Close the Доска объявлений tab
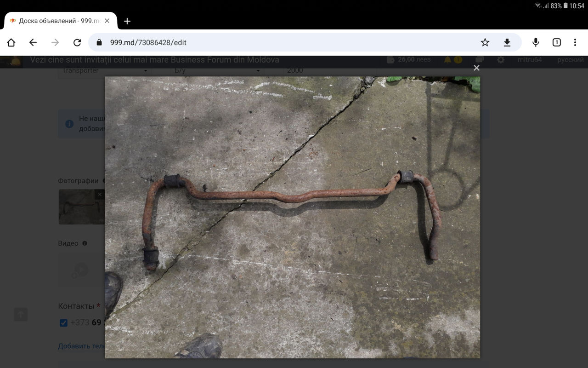The height and width of the screenshot is (368, 588). click(x=107, y=21)
